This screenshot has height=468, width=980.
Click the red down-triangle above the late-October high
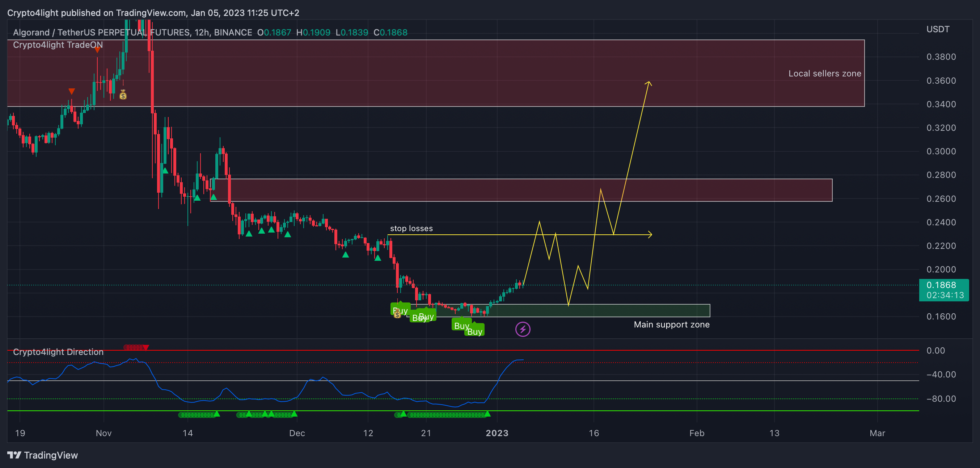tap(97, 50)
